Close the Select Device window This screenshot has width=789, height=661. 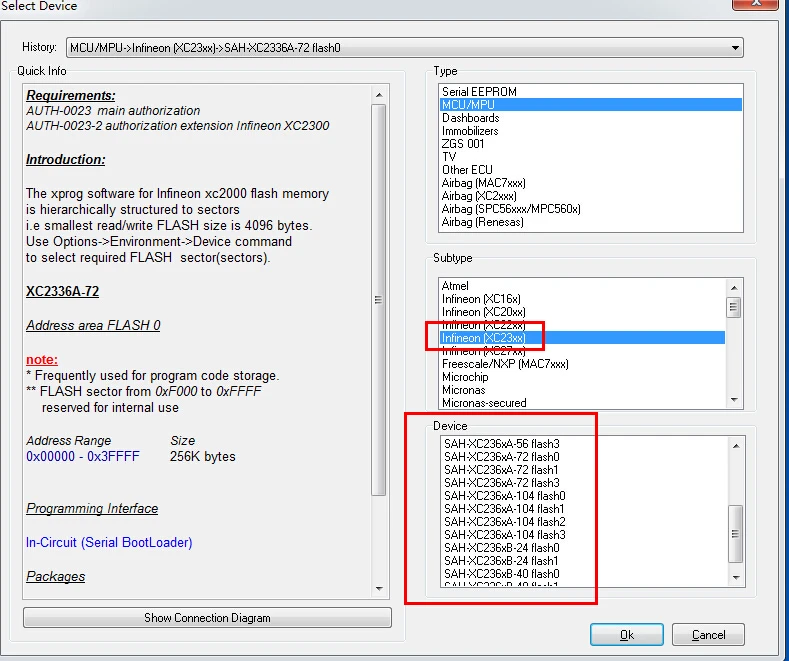click(756, 3)
